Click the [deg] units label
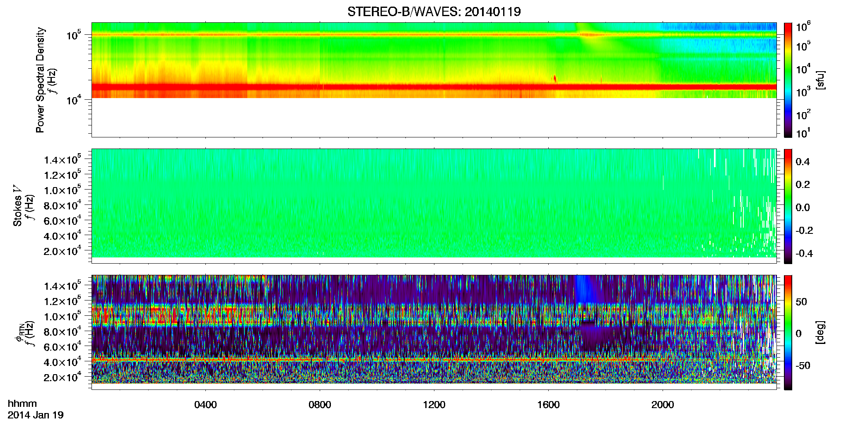 [820, 332]
